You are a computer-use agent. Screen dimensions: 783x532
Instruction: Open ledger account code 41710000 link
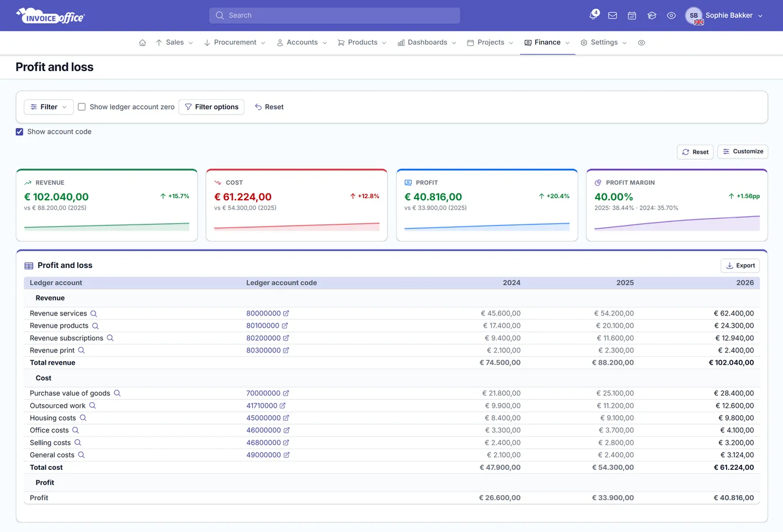tap(266, 406)
